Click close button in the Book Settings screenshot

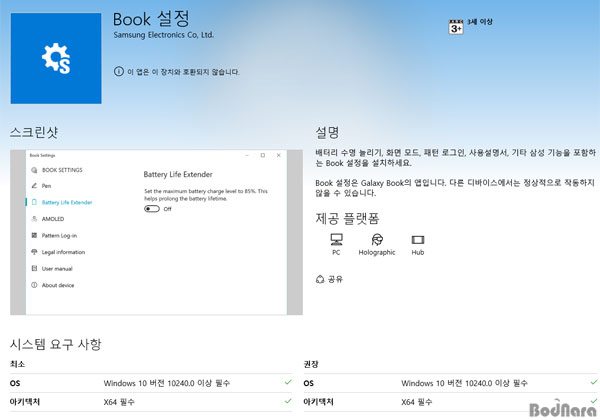pyautogui.click(x=279, y=155)
